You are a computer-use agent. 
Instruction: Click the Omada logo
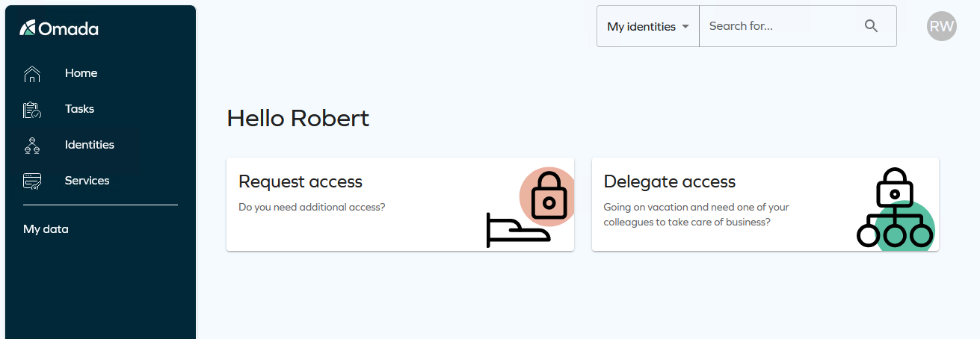click(59, 29)
